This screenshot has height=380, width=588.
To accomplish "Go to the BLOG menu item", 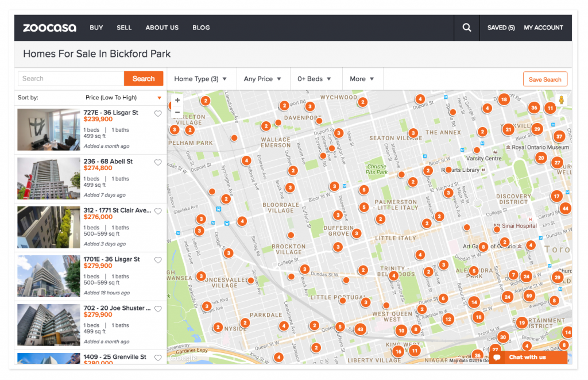I will [x=201, y=28].
